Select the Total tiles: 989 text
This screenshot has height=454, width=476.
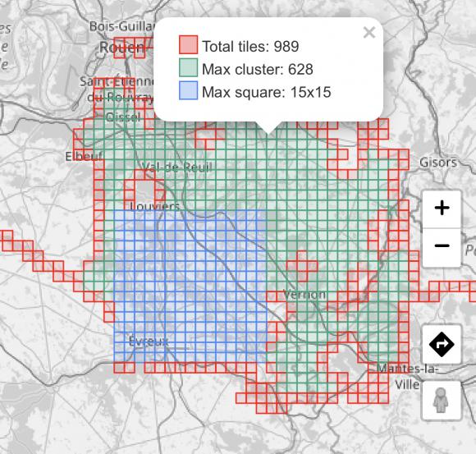point(250,47)
